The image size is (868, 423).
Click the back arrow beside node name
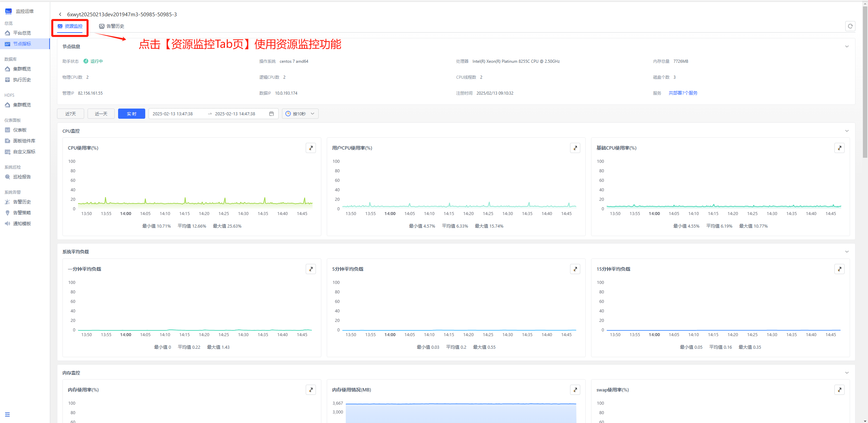pyautogui.click(x=60, y=14)
